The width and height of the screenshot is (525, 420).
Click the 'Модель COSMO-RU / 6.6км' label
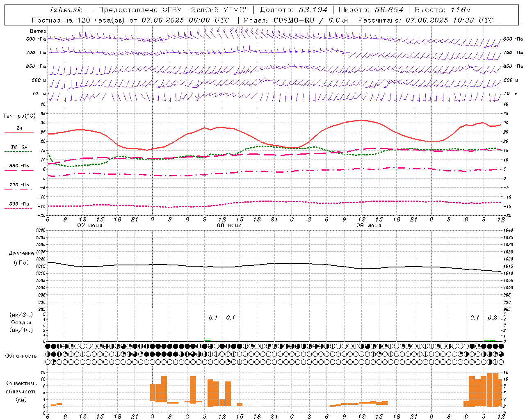coord(296,20)
